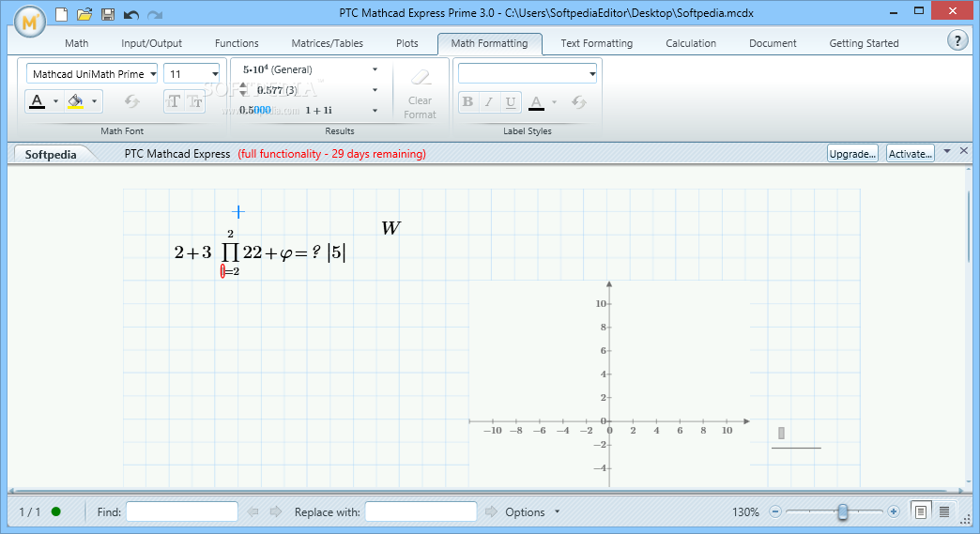Save the worksheet
This screenshot has width=980, height=534.
108,14
